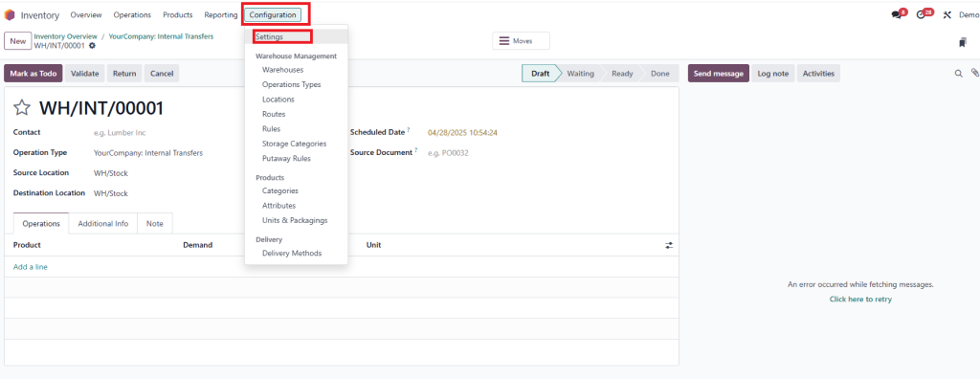The height and width of the screenshot is (379, 980).
Task: Click the Mark as Todo button
Action: click(x=33, y=73)
